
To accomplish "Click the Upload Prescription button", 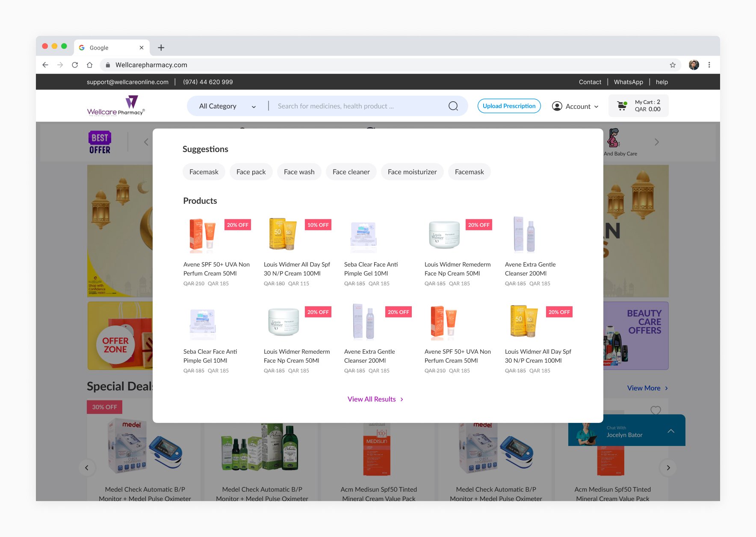I will pos(509,106).
